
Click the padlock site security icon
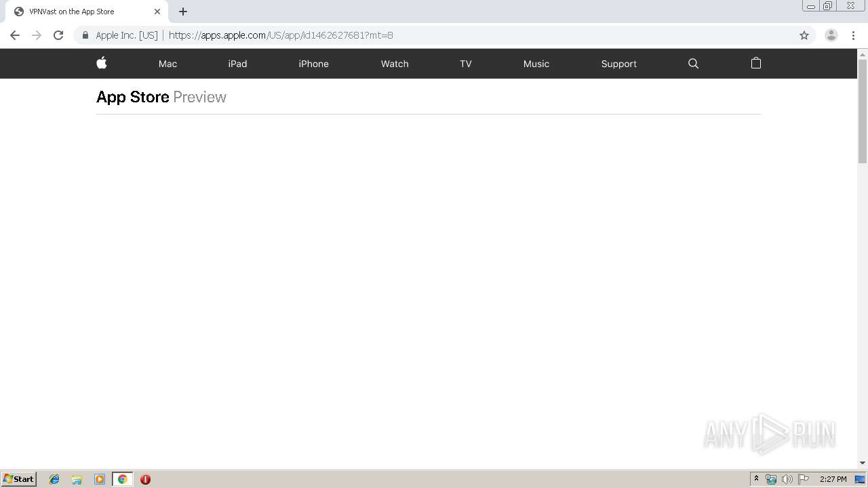click(85, 35)
